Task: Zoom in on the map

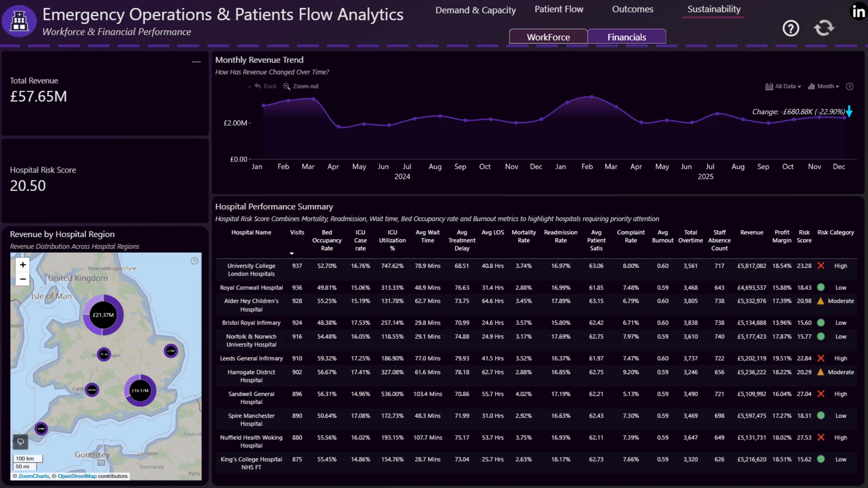Action: point(23,265)
